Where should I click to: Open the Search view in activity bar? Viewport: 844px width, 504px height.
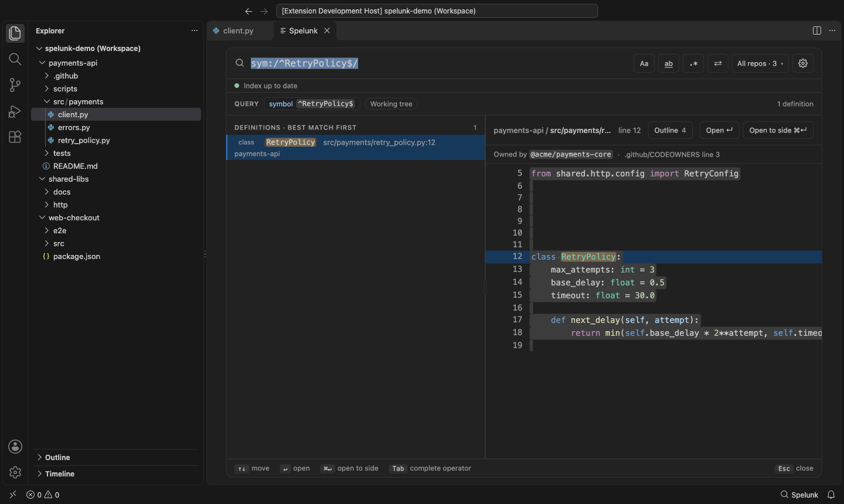15,59
